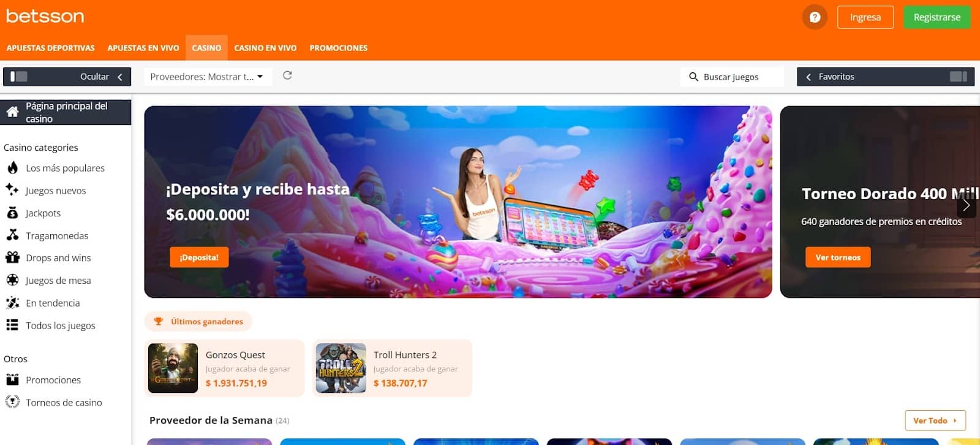980x445 pixels.
Task: Click the $ 1.931.751,19 win amount
Action: 236,383
